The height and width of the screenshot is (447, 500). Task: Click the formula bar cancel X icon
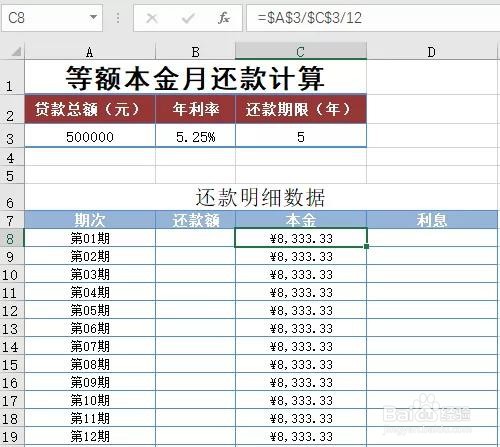pyautogui.click(x=152, y=18)
